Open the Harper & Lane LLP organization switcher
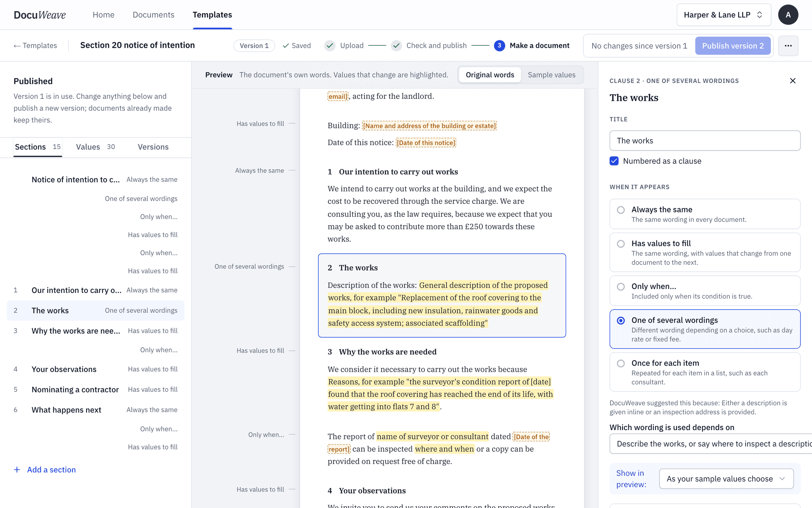Image resolution: width=812 pixels, height=508 pixels. click(x=724, y=15)
